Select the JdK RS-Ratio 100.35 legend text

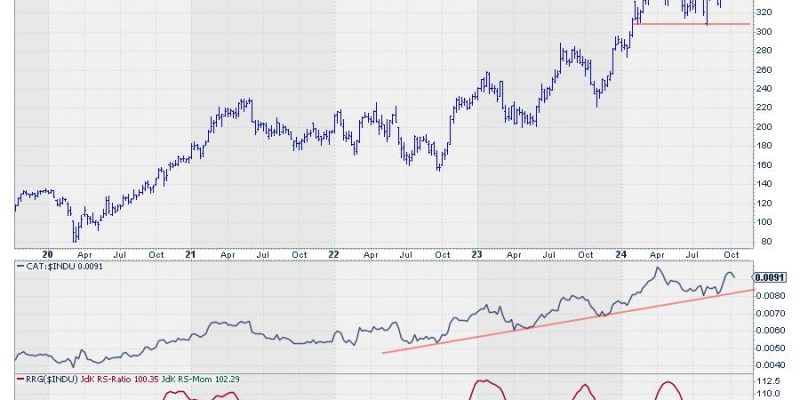(119, 379)
